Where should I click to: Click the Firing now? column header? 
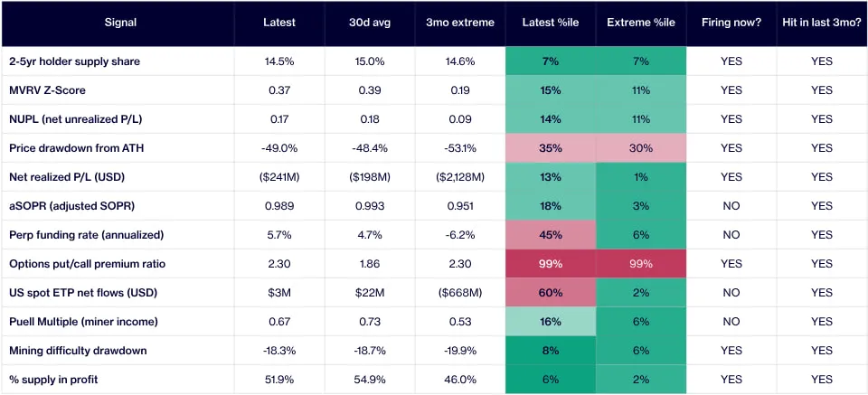coord(731,24)
